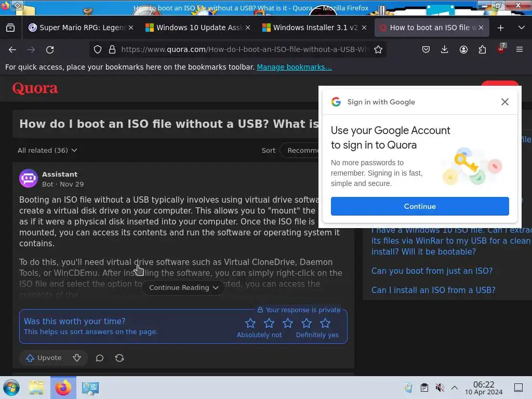Open a new tab with plus button
532x399 pixels.
pos(500,28)
